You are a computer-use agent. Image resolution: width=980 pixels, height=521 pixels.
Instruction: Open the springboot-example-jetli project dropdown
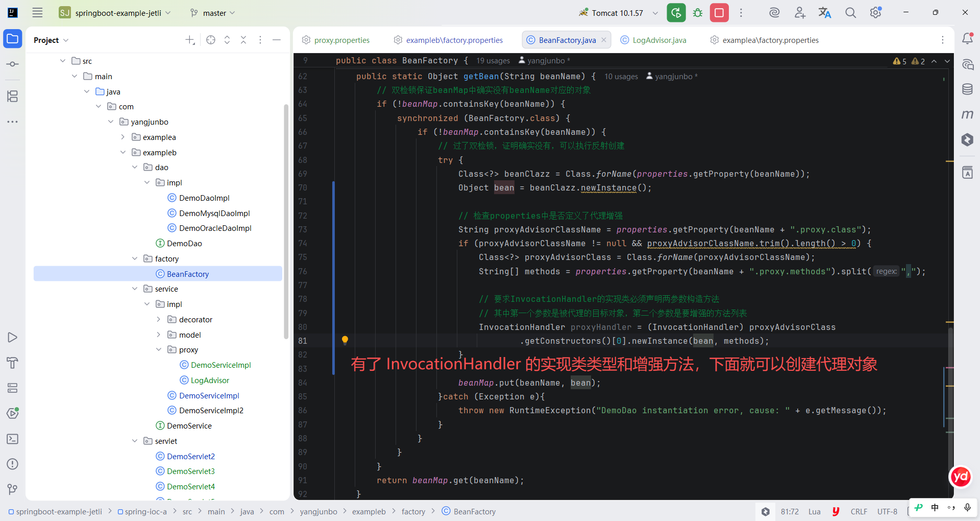point(115,13)
